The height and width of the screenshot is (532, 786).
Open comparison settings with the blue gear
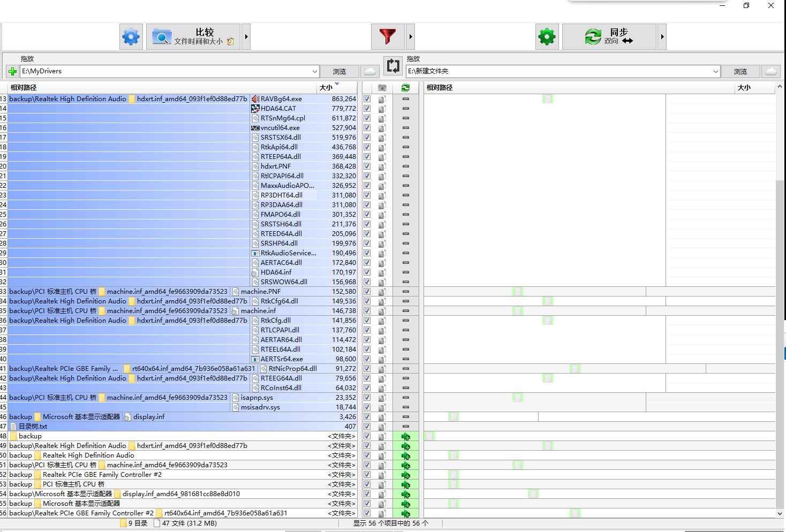(131, 37)
